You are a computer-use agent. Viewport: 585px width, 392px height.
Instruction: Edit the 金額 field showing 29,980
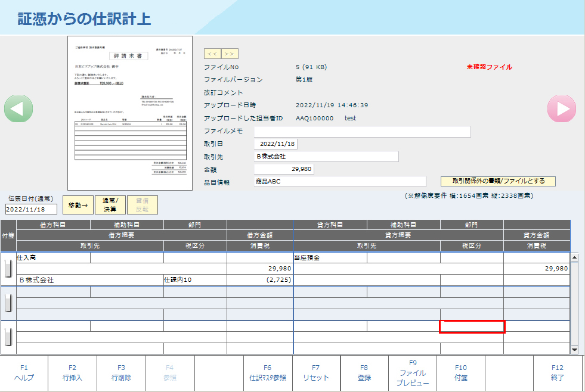pyautogui.click(x=284, y=169)
